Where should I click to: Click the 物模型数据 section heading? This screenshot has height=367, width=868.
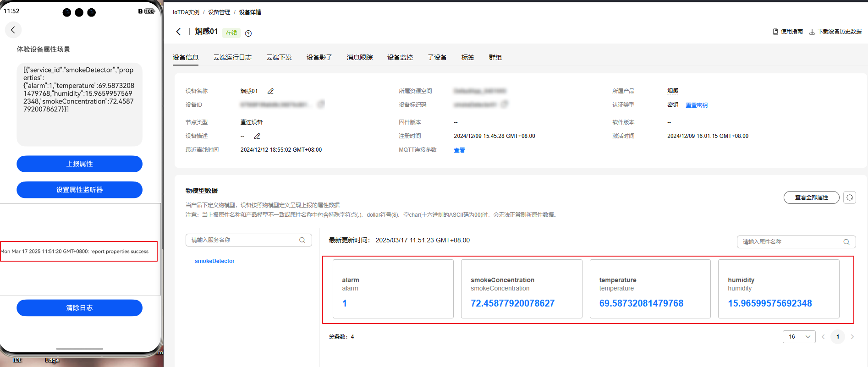tap(202, 191)
